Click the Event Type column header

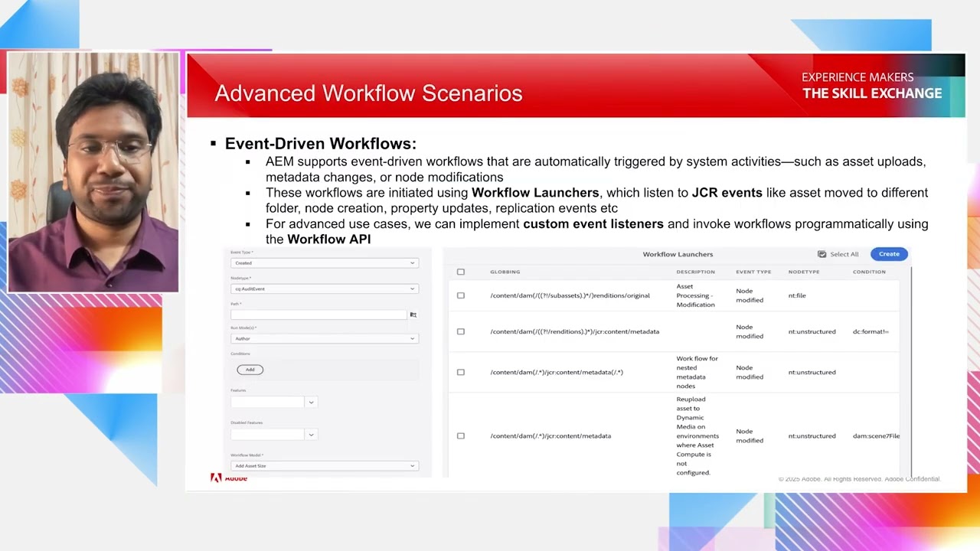coord(753,272)
